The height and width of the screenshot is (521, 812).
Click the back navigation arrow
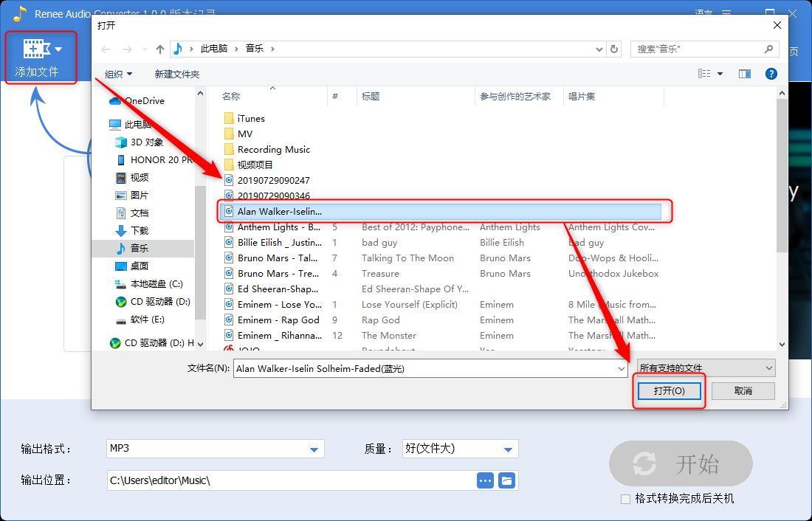[106, 49]
